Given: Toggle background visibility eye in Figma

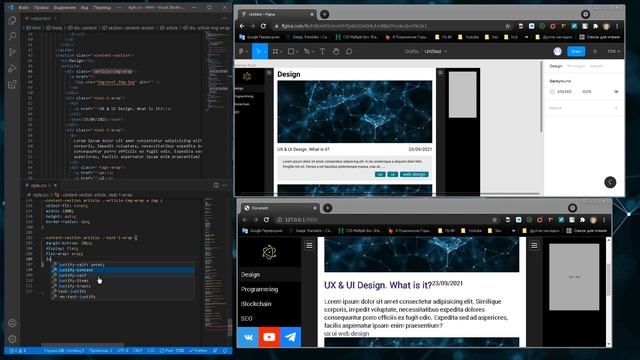Looking at the screenshot, I should point(616,91).
